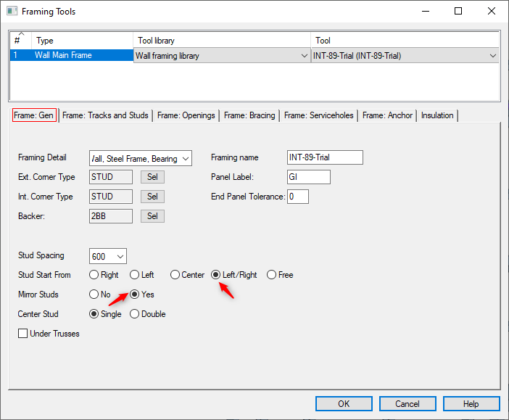Click the Framing Tools window icon
Screen dimensions: 509x420
tap(12, 12)
